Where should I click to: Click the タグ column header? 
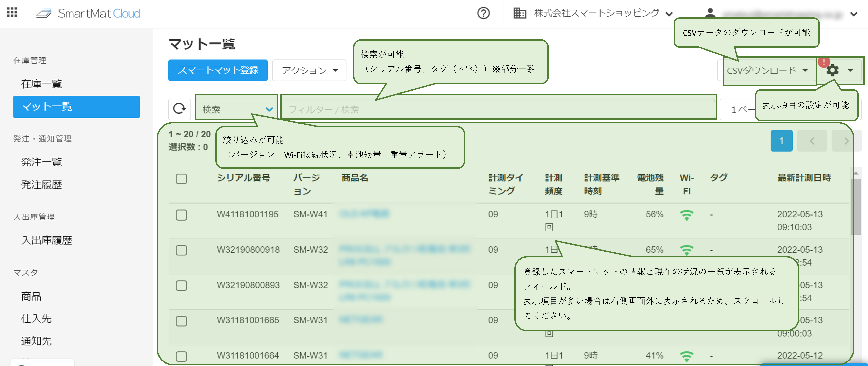719,178
